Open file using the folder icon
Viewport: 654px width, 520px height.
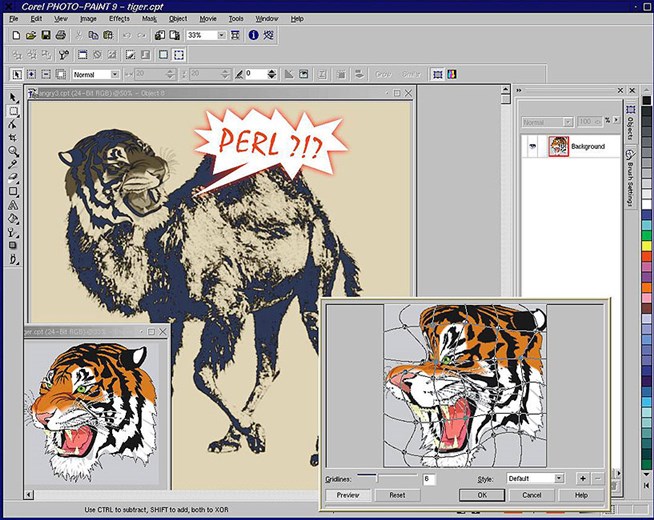click(32, 35)
